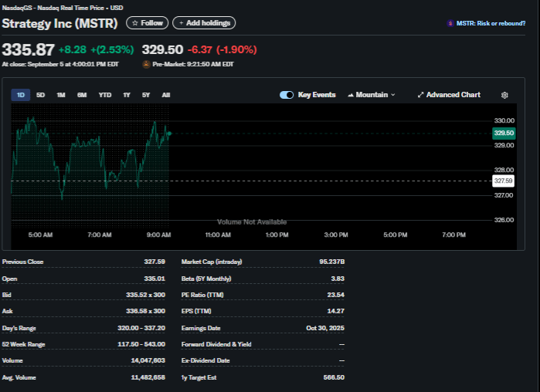
Task: Click the 330.00 price axis label
Action: coord(504,120)
